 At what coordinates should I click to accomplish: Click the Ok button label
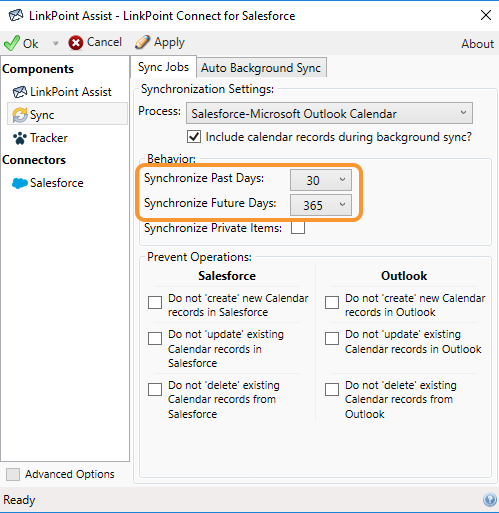tap(30, 44)
